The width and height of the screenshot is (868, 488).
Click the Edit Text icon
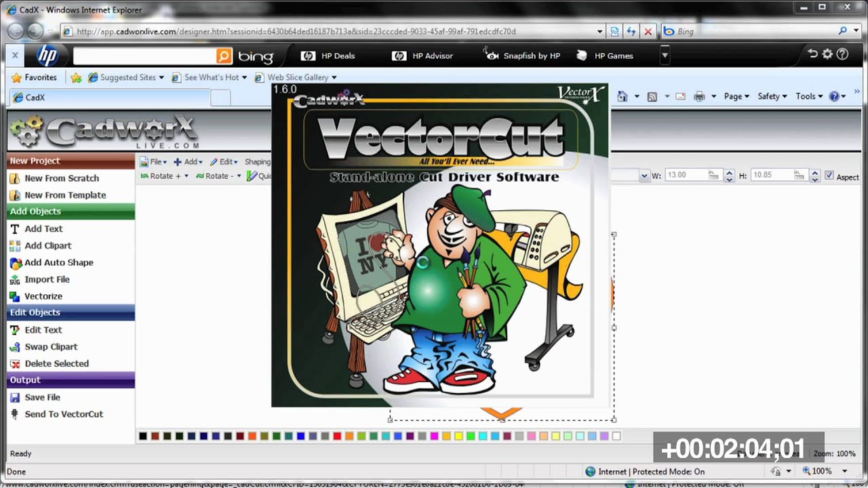coord(14,330)
